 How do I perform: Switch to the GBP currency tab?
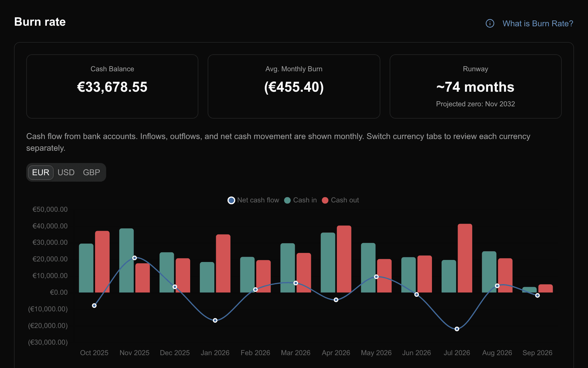coord(91,172)
